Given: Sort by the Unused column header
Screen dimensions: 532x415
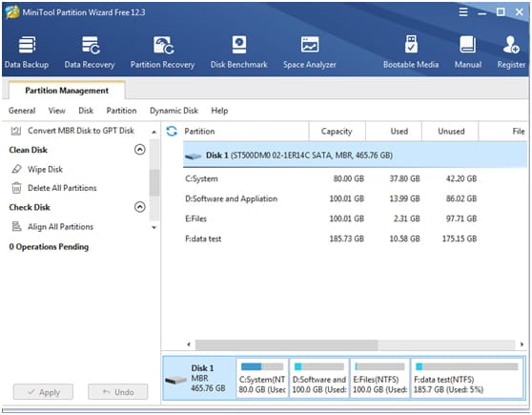Looking at the screenshot, I should pos(451,131).
